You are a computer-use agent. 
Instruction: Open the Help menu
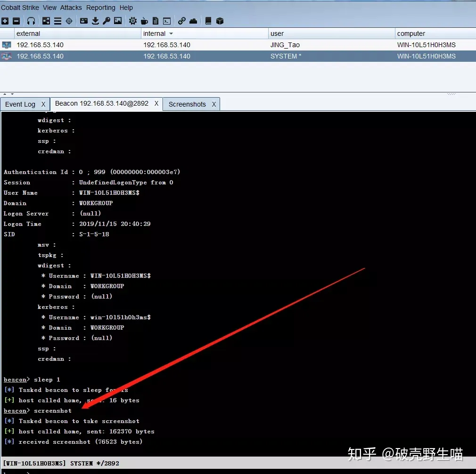(x=126, y=8)
